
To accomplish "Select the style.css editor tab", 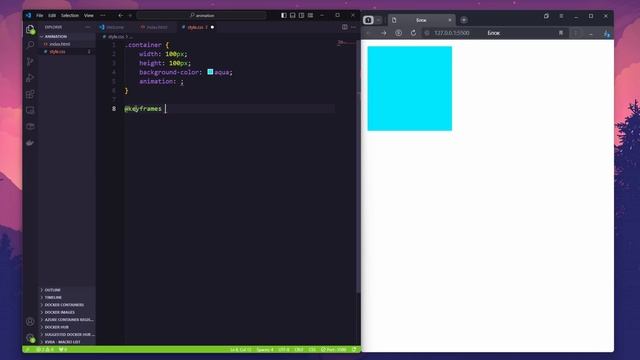I will tap(198, 27).
